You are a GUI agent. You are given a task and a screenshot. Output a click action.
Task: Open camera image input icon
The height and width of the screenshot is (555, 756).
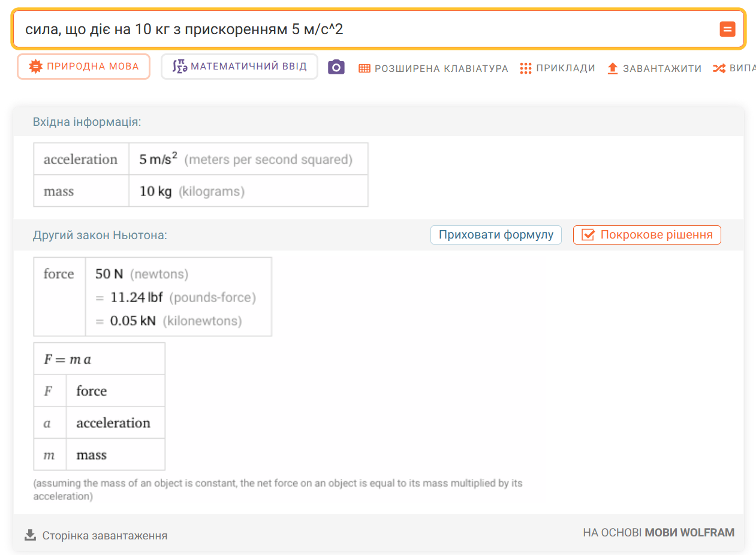(336, 67)
